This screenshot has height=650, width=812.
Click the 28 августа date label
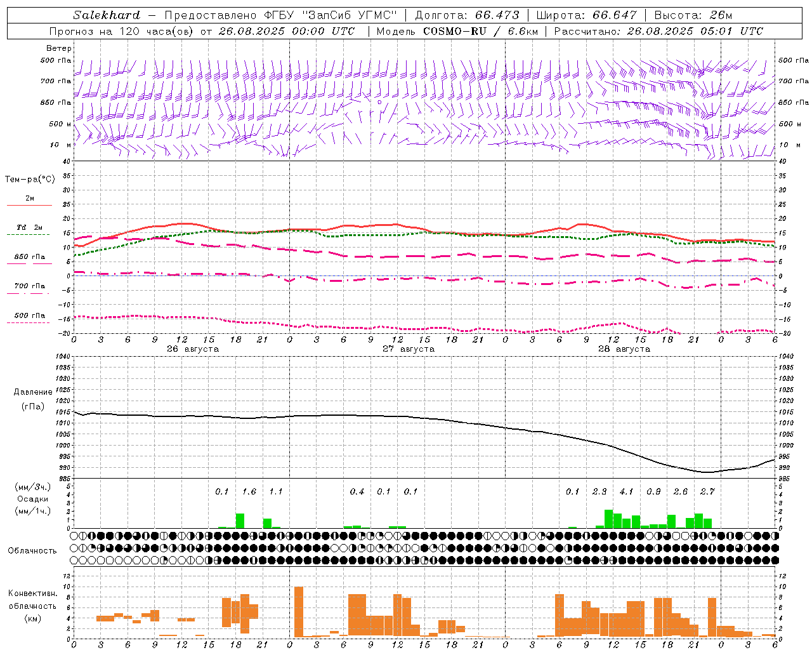click(624, 349)
